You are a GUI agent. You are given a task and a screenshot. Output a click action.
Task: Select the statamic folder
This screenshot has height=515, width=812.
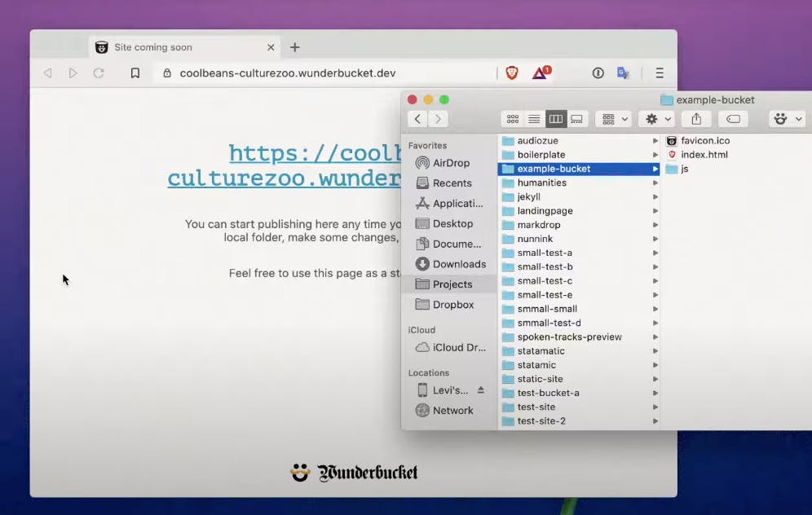(579, 365)
